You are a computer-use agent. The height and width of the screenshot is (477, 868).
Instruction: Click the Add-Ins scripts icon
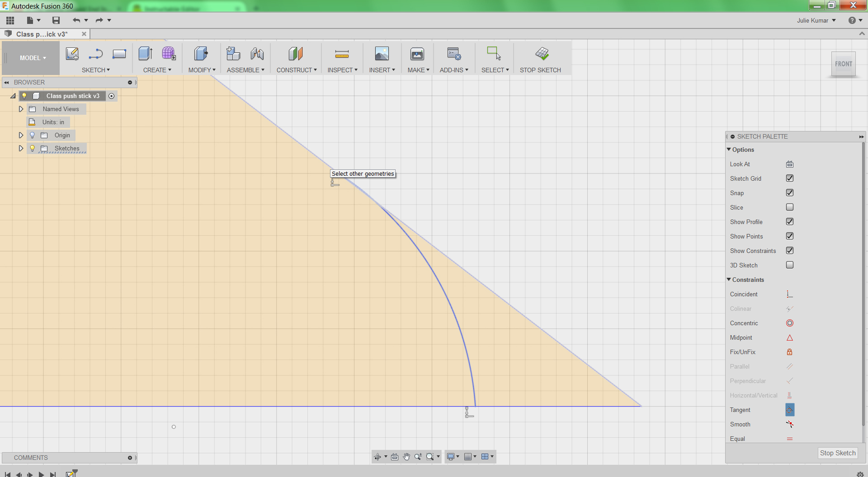[454, 54]
